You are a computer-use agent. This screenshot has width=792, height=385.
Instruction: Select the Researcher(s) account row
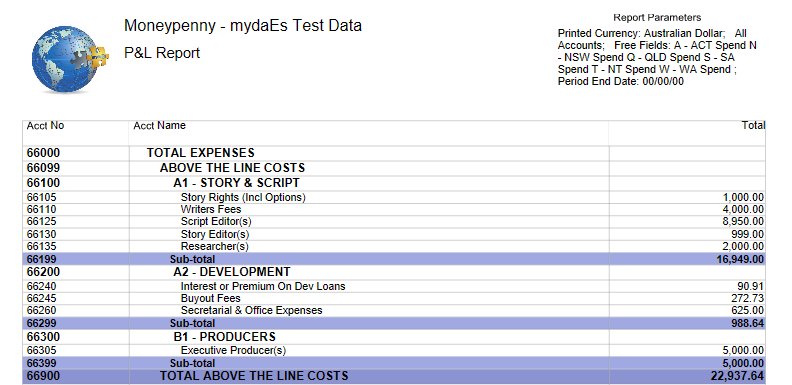394,247
